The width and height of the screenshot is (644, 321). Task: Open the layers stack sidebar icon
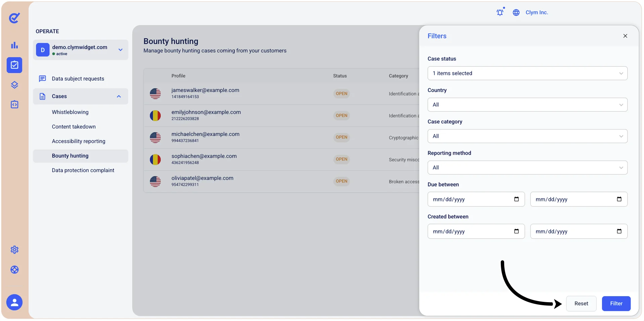pos(14,85)
